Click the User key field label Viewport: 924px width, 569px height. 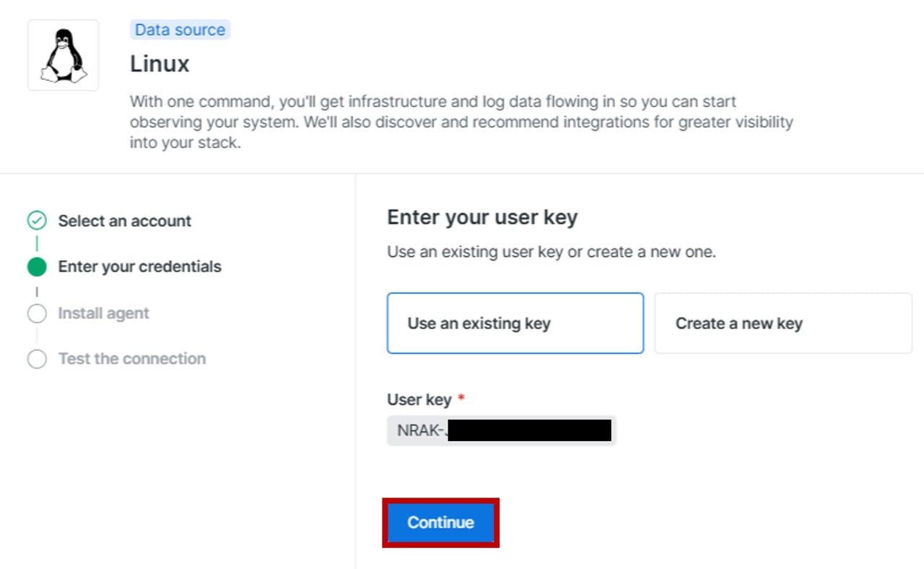pyautogui.click(x=419, y=400)
